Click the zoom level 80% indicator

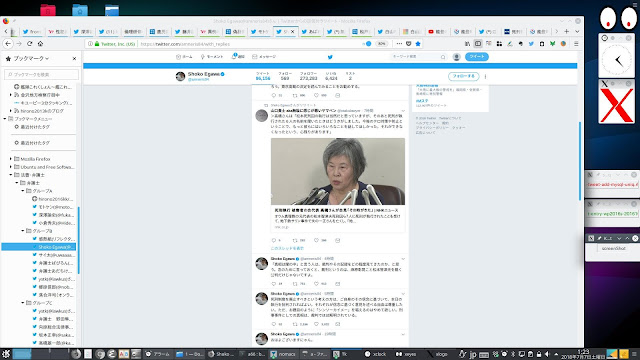coord(381,44)
